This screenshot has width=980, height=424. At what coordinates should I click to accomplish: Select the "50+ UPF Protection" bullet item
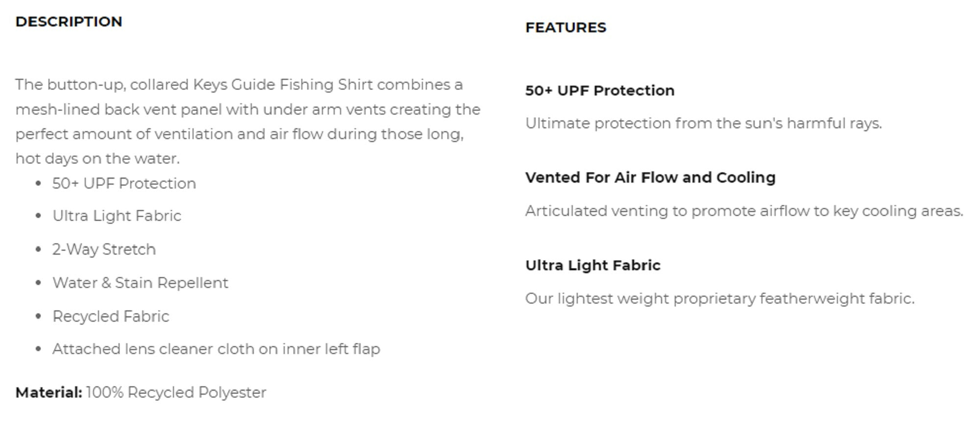tap(124, 184)
